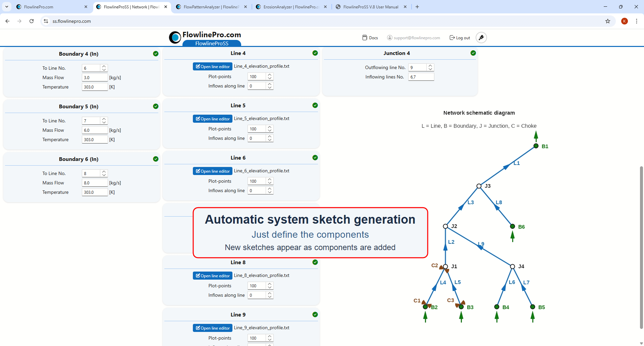Click the Mass Flow input field in Boundary 5
644x346 pixels.
coord(94,130)
